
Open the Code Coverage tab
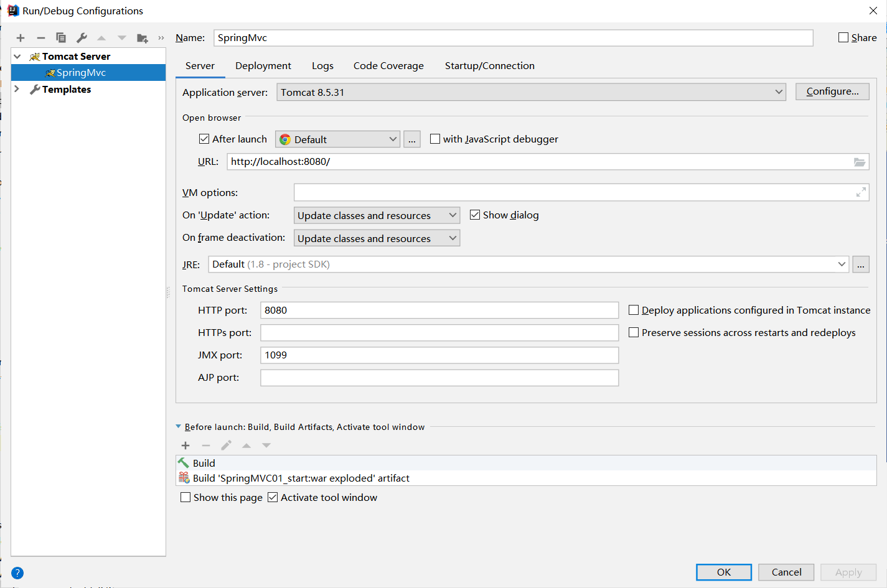(x=388, y=66)
